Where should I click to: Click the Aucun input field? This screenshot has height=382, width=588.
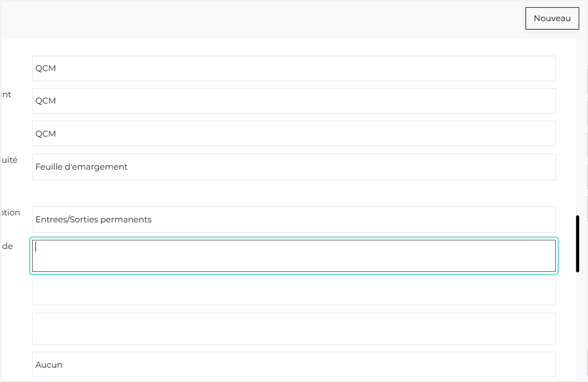294,364
